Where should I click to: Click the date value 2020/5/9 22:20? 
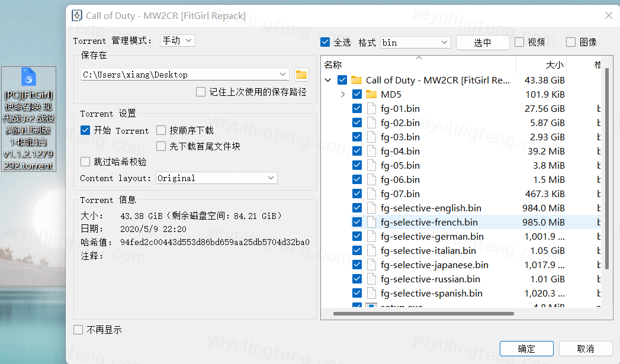(153, 229)
